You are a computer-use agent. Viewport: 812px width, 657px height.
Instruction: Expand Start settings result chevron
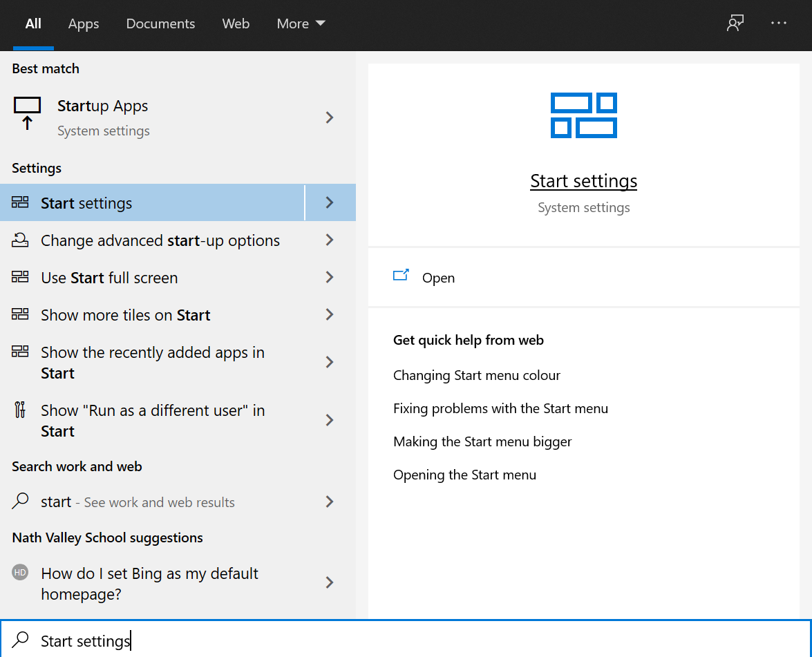click(330, 202)
